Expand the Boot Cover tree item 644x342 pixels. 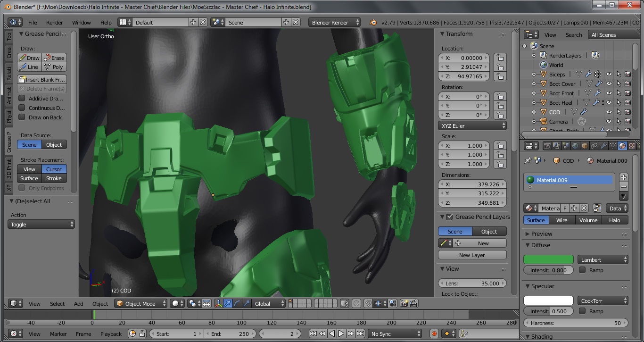[534, 84]
